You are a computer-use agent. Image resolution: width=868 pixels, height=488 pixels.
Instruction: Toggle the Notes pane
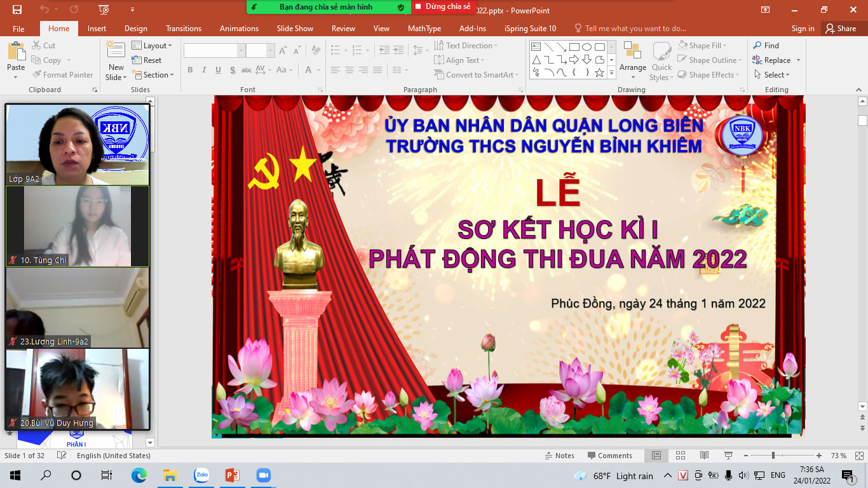click(559, 456)
